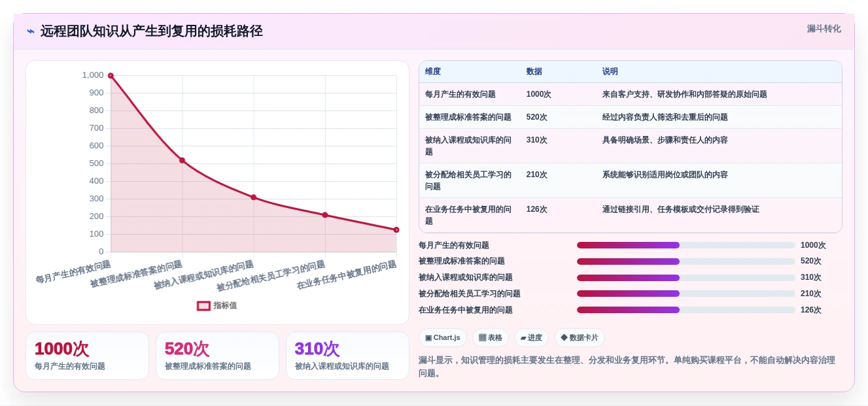Click the progress bar for 被整理成标准答案的问题
Viewport: 868px width, 406px height.
(686, 262)
